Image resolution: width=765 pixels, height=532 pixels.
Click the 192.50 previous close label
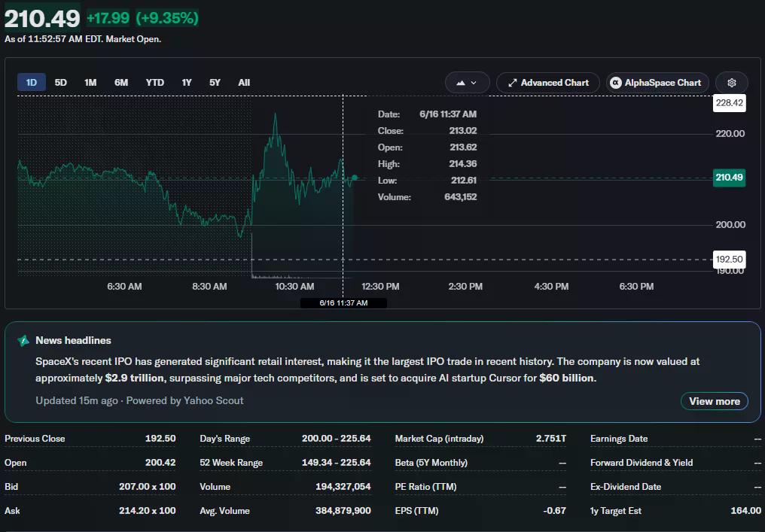point(729,260)
